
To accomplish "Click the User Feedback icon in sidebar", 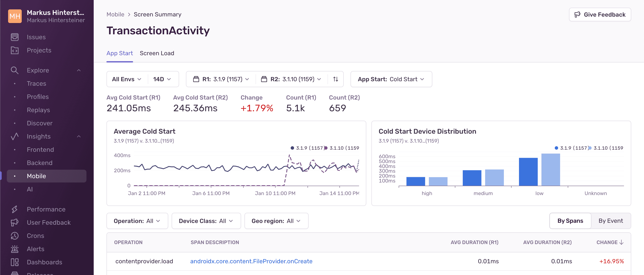I will pyautogui.click(x=15, y=222).
